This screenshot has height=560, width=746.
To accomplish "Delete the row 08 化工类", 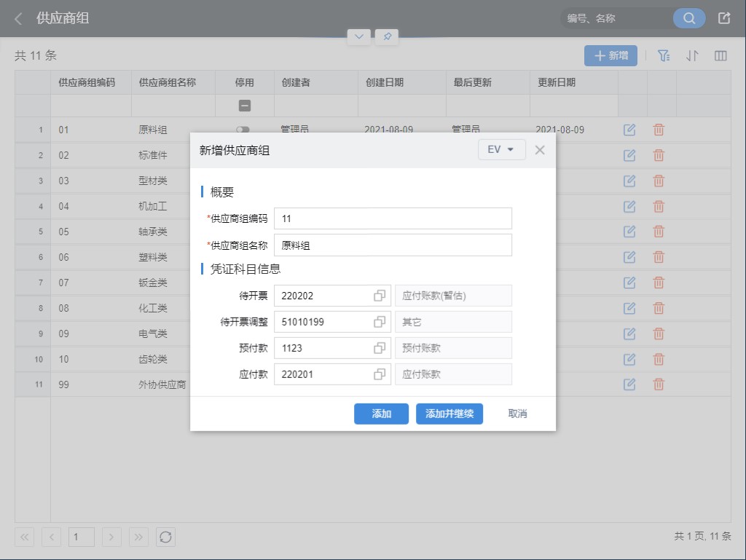I will pos(659,308).
